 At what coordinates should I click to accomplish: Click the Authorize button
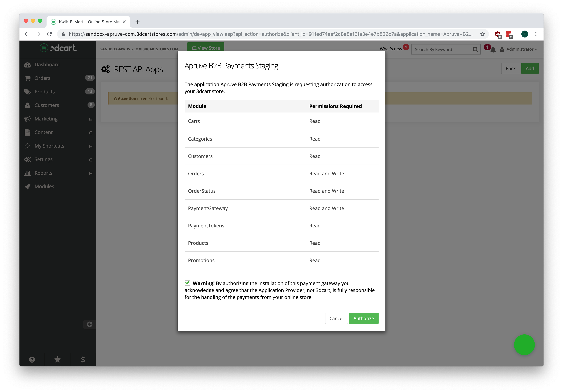click(363, 318)
